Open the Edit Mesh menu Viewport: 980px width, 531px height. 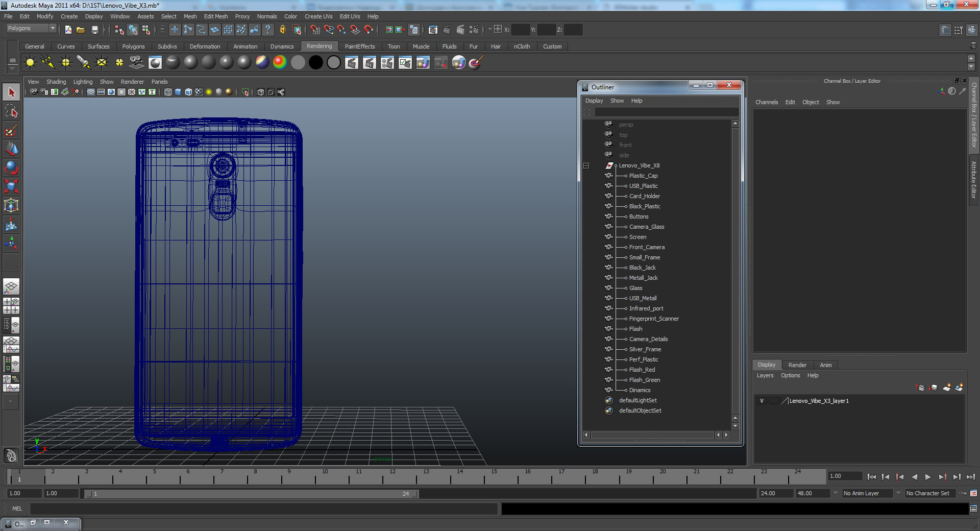[x=216, y=16]
